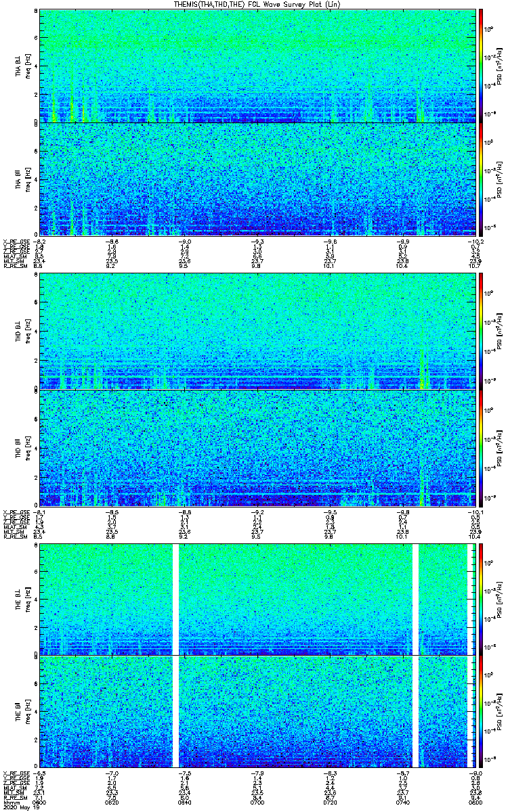Click the color bar beside THE B-parallel panel
The image size is (508, 812).
pos(481,711)
